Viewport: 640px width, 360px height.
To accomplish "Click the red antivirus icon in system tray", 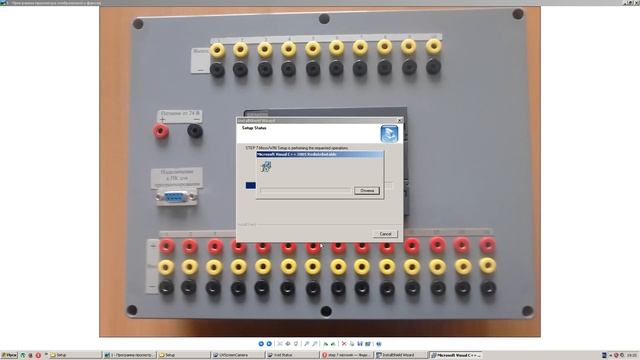I will click(x=616, y=355).
